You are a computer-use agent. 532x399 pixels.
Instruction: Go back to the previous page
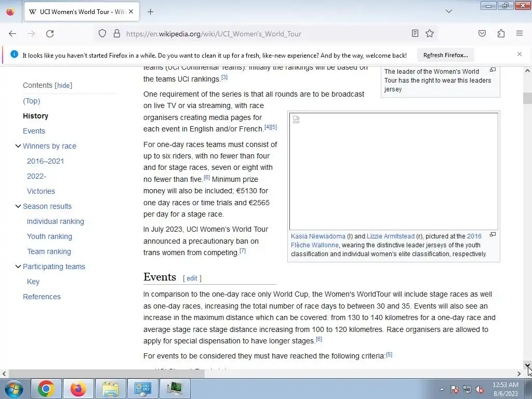pos(12,34)
